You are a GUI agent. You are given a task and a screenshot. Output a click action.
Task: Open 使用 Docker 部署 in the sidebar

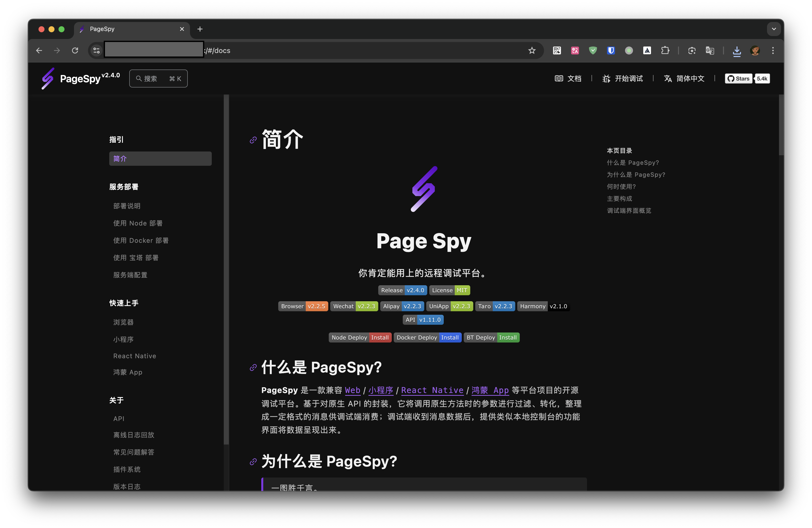(141, 240)
